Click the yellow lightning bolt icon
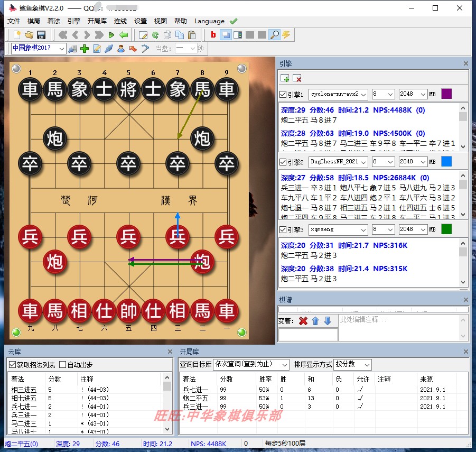The height and width of the screenshot is (452, 476). (286, 35)
